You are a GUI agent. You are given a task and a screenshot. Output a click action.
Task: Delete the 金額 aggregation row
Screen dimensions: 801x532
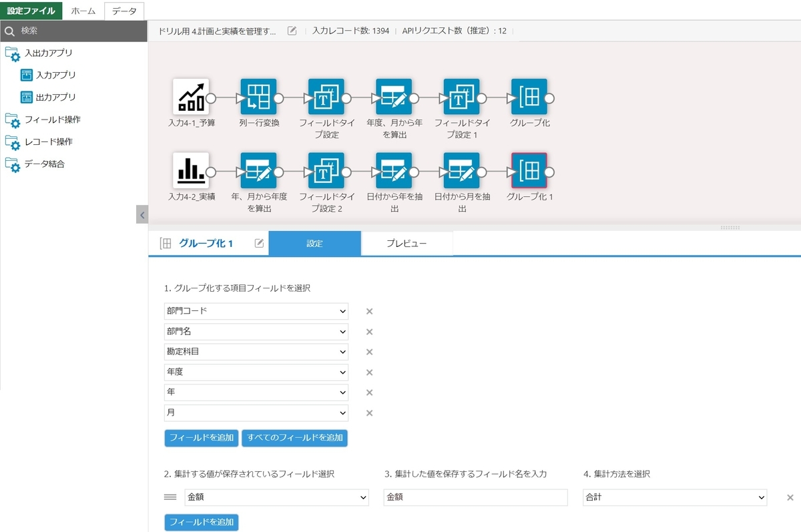(x=790, y=497)
